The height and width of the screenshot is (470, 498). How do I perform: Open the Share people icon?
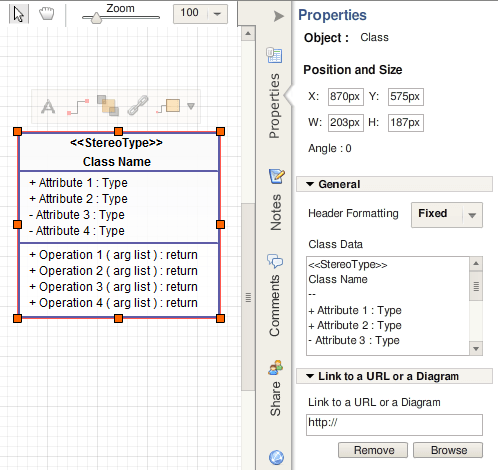click(x=275, y=367)
